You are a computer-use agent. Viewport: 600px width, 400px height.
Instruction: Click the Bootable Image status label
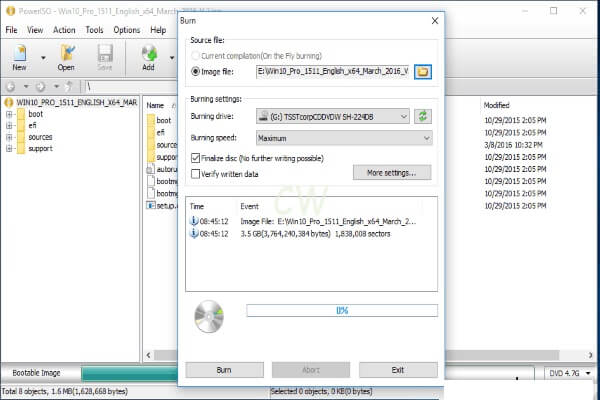tap(36, 373)
